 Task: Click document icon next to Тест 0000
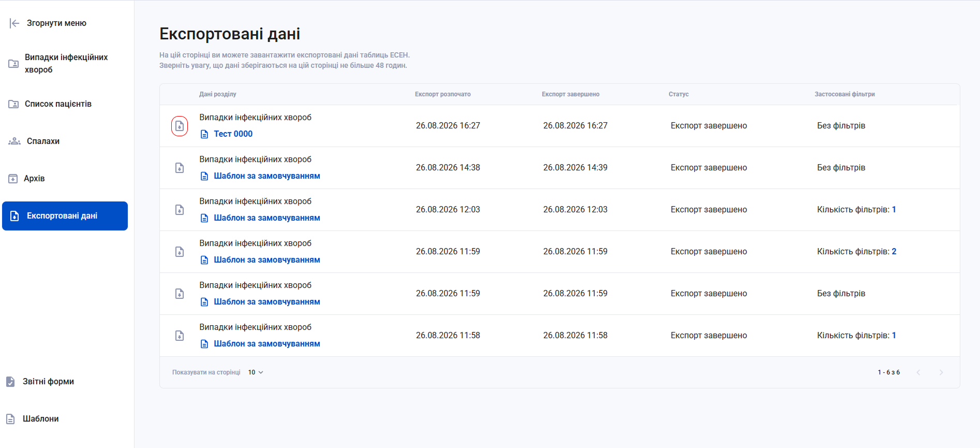pos(204,134)
